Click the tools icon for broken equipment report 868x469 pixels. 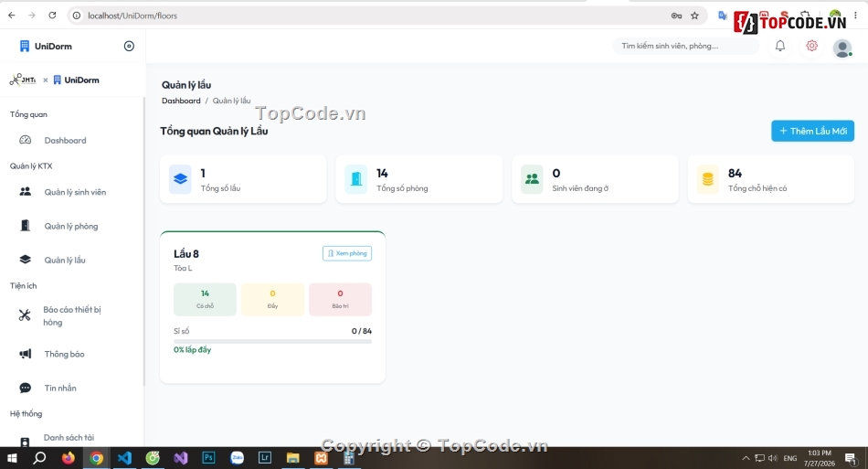pyautogui.click(x=25, y=315)
